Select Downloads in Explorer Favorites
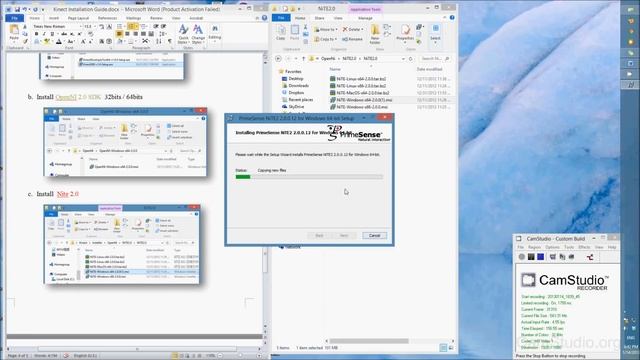This screenshot has height=360, width=640. click(x=298, y=86)
